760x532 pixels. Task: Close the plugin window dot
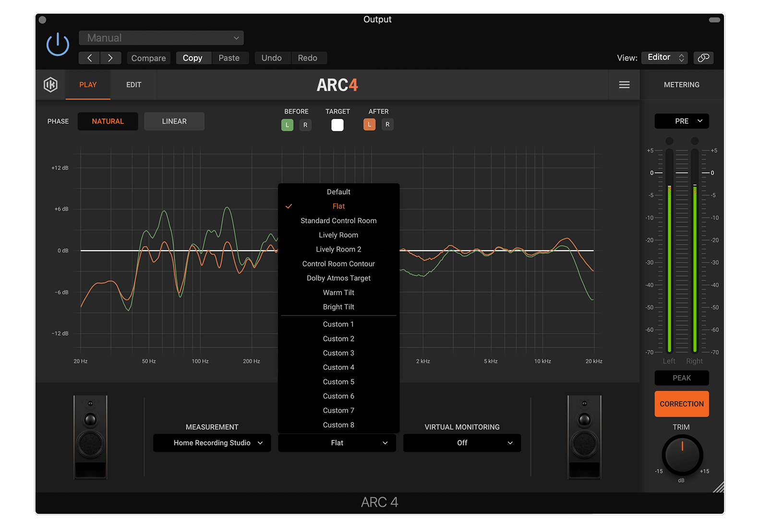pyautogui.click(x=42, y=20)
